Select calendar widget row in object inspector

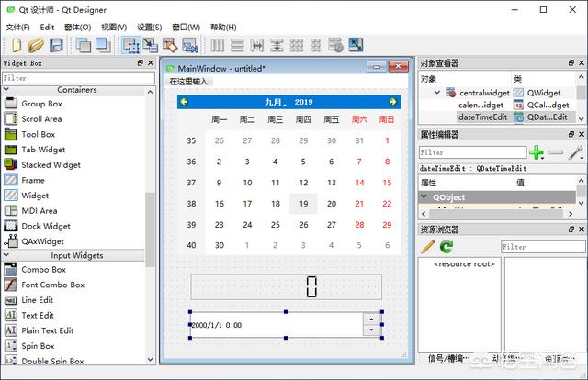point(497,105)
